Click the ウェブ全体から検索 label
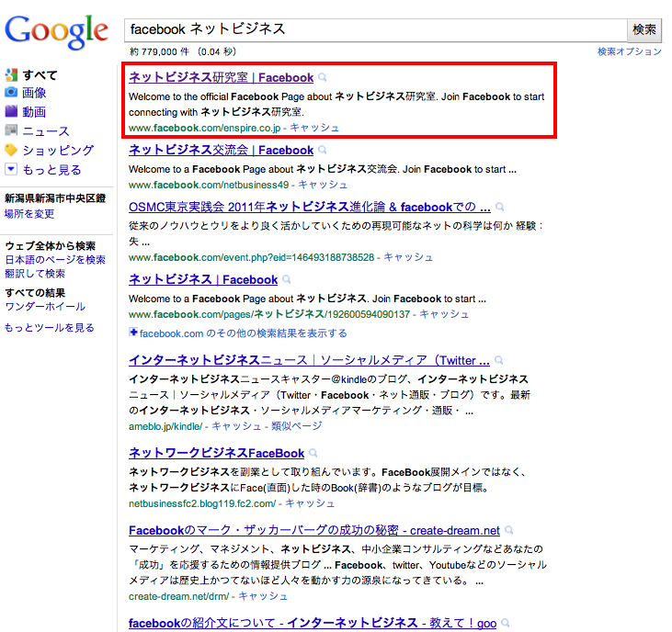Viewport: 672px width, 632px height. point(51,246)
